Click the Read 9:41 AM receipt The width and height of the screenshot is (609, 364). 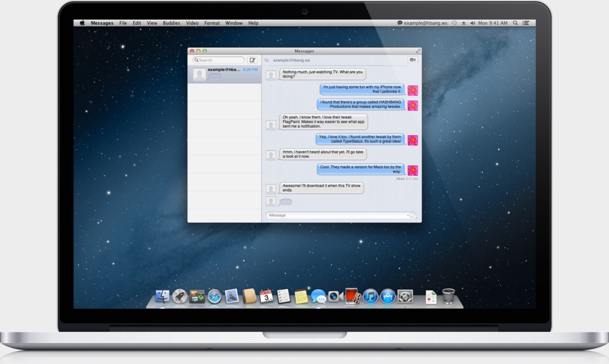click(x=407, y=179)
